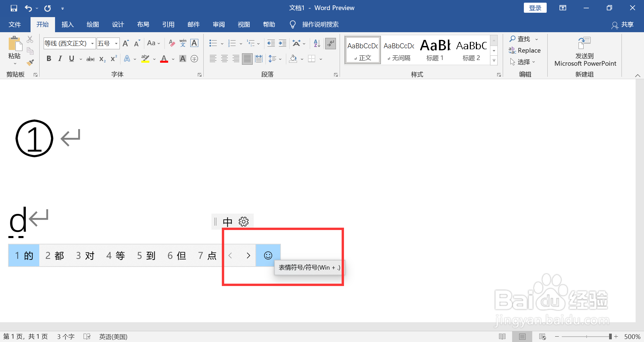Open font name dropdown 等线
Viewport: 644px width, 342px height.
pyautogui.click(x=92, y=43)
